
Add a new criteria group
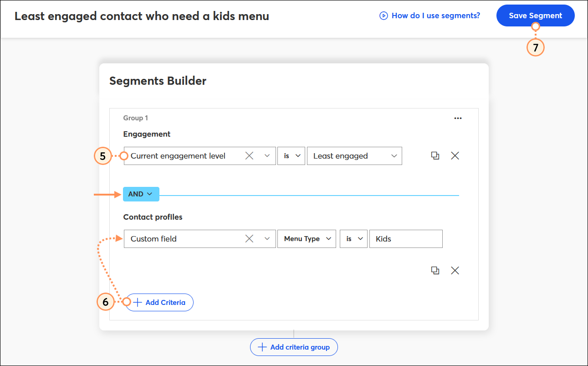tap(294, 347)
